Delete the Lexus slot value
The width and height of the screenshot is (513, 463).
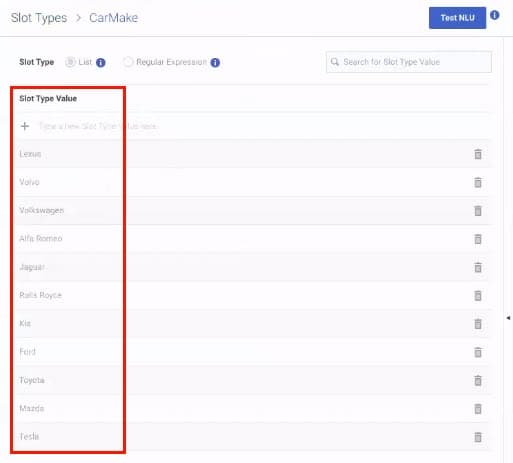pyautogui.click(x=478, y=154)
